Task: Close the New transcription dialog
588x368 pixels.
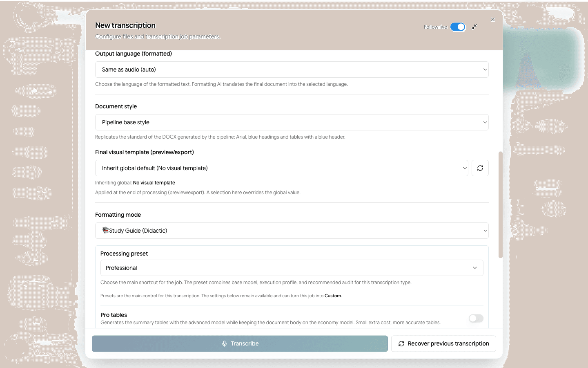Action: [x=493, y=20]
